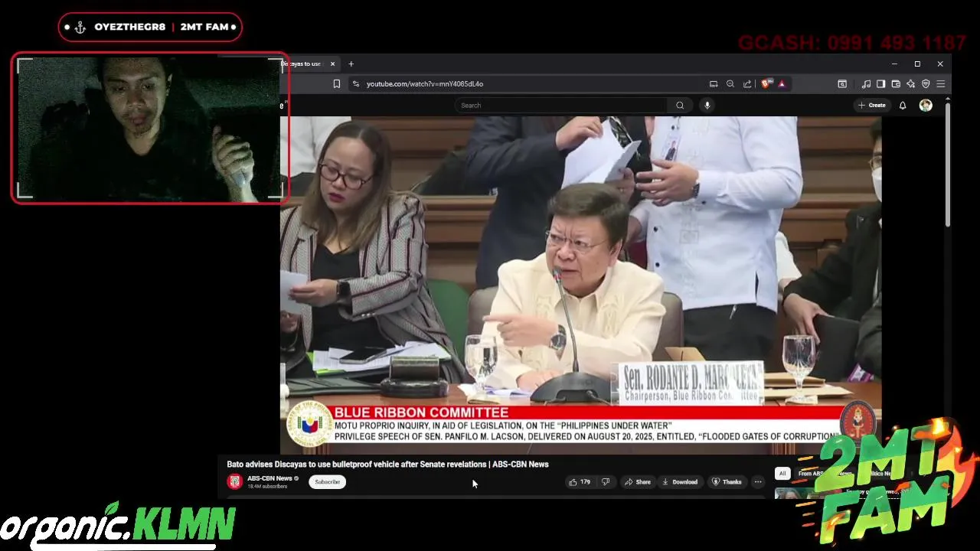Open a new browser tab with plus

coord(351,64)
